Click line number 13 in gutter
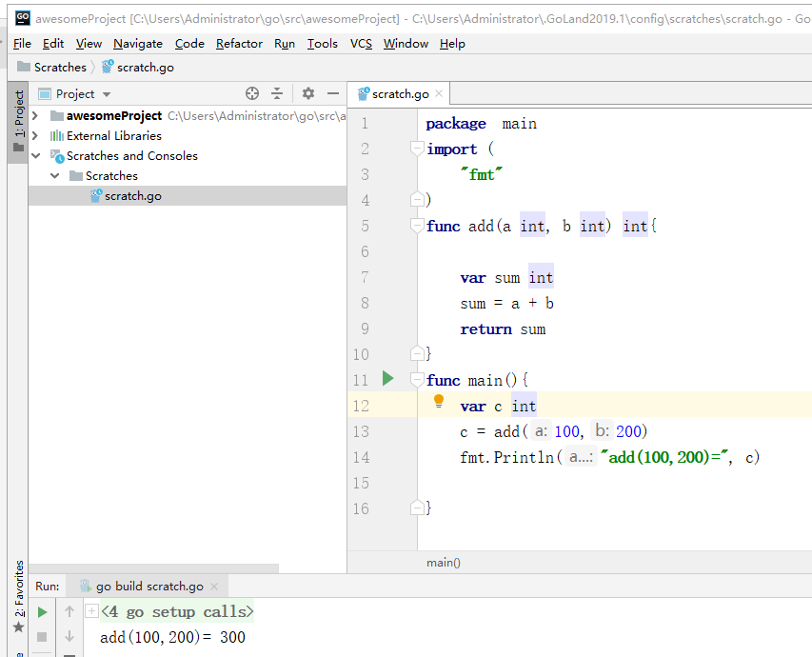 point(361,431)
